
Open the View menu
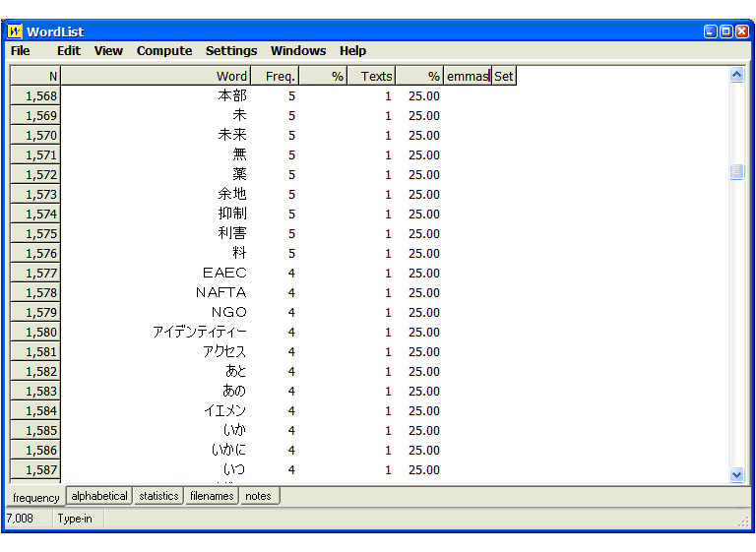click(108, 51)
